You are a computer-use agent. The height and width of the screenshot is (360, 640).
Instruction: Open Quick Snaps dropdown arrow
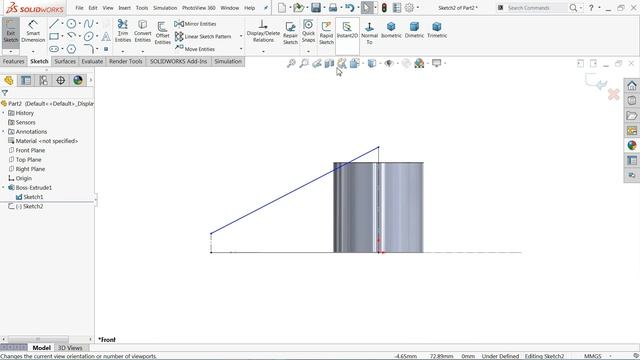pos(308,52)
